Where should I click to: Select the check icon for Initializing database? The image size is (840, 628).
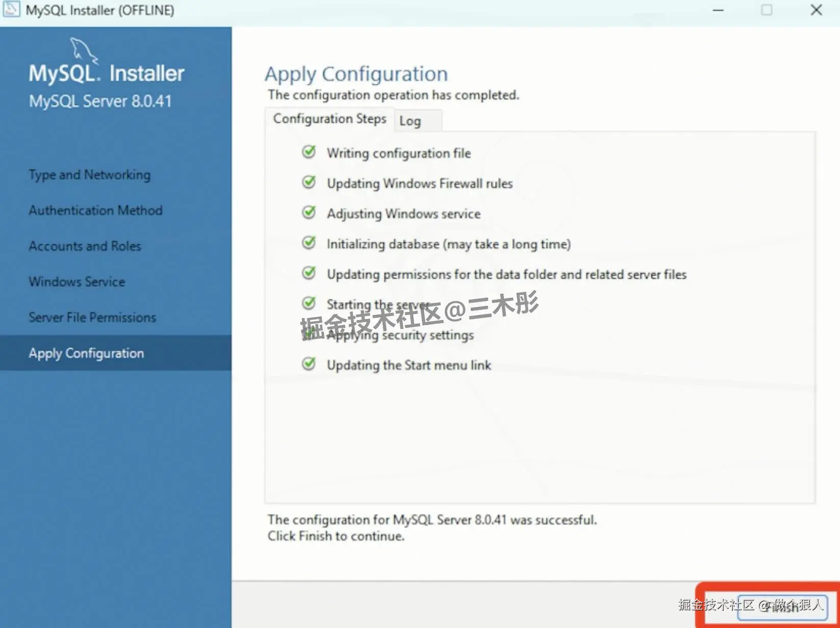click(309, 243)
